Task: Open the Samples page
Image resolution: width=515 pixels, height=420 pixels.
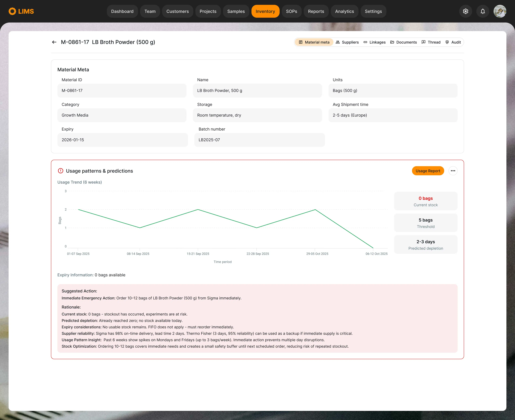Action: click(x=236, y=11)
